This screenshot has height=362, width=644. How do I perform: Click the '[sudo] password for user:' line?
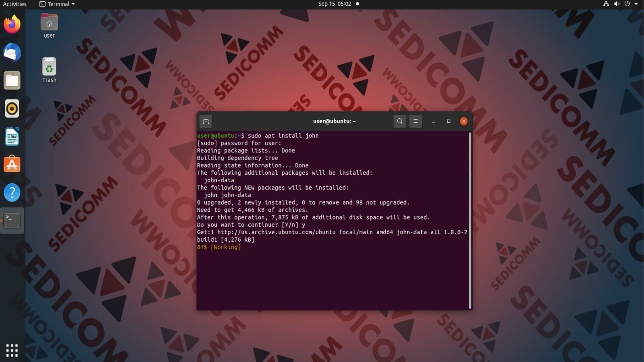239,143
